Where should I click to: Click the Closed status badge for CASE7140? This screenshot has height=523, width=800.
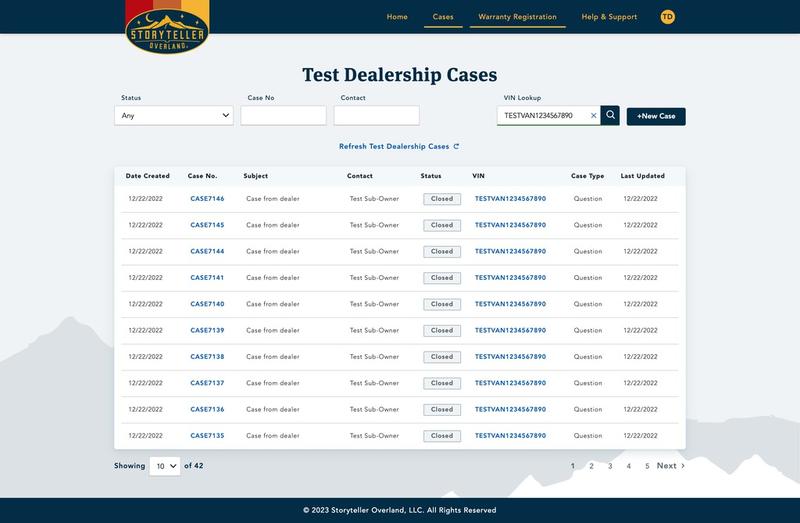click(442, 304)
